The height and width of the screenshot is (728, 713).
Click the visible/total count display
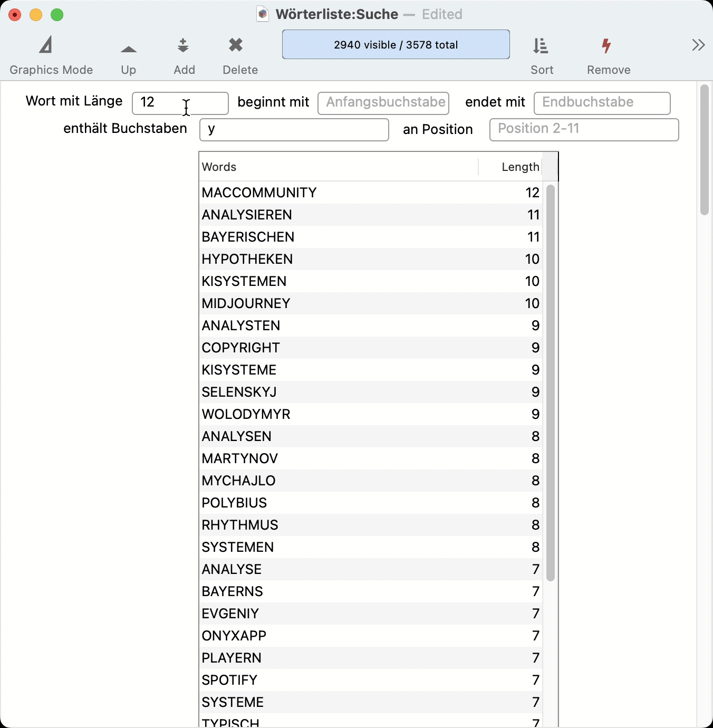pos(396,44)
